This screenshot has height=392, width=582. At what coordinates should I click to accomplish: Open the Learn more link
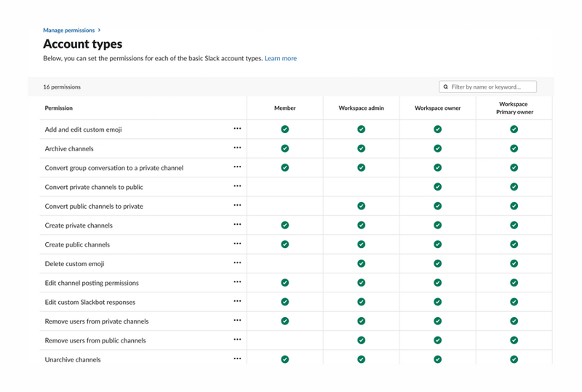[281, 58]
